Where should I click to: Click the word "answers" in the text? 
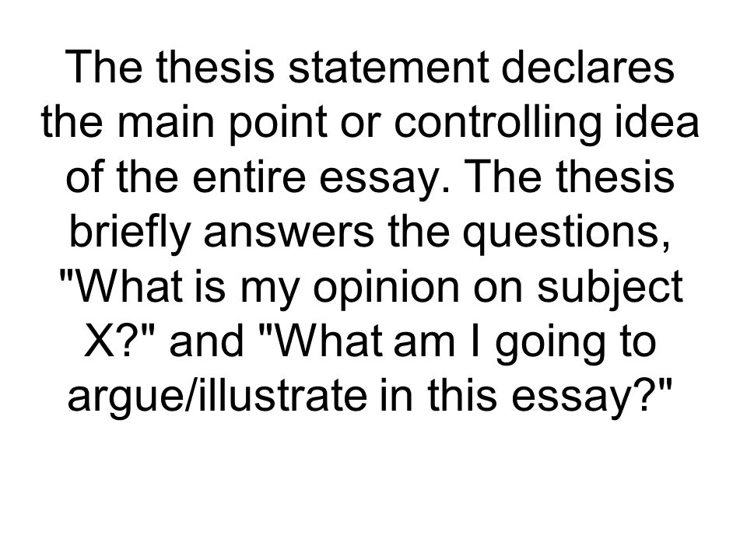[x=289, y=231]
